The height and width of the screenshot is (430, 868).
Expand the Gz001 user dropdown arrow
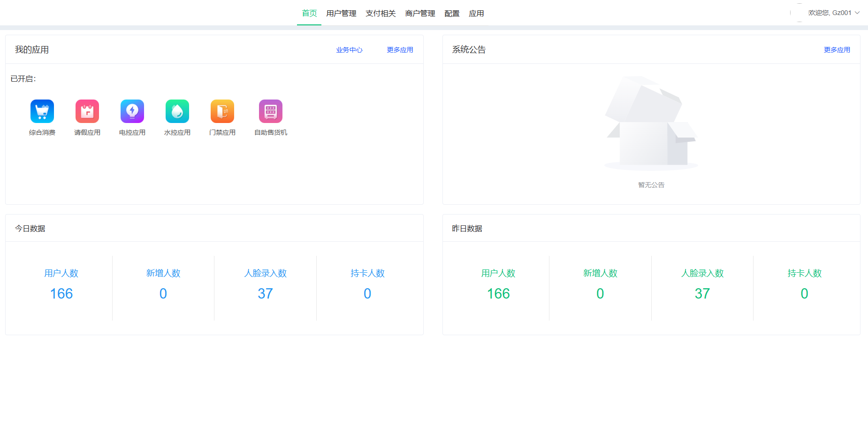pyautogui.click(x=857, y=13)
